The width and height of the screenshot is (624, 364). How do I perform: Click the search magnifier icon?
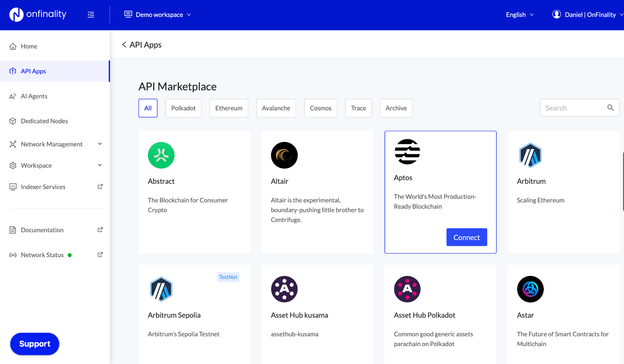[x=611, y=108]
